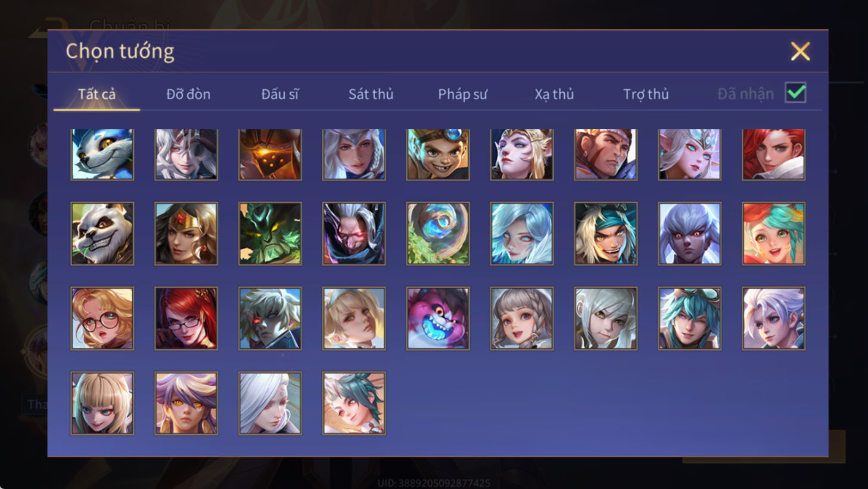Pick the red-haired woman with glasses
The width and height of the screenshot is (868, 489).
[x=186, y=318]
